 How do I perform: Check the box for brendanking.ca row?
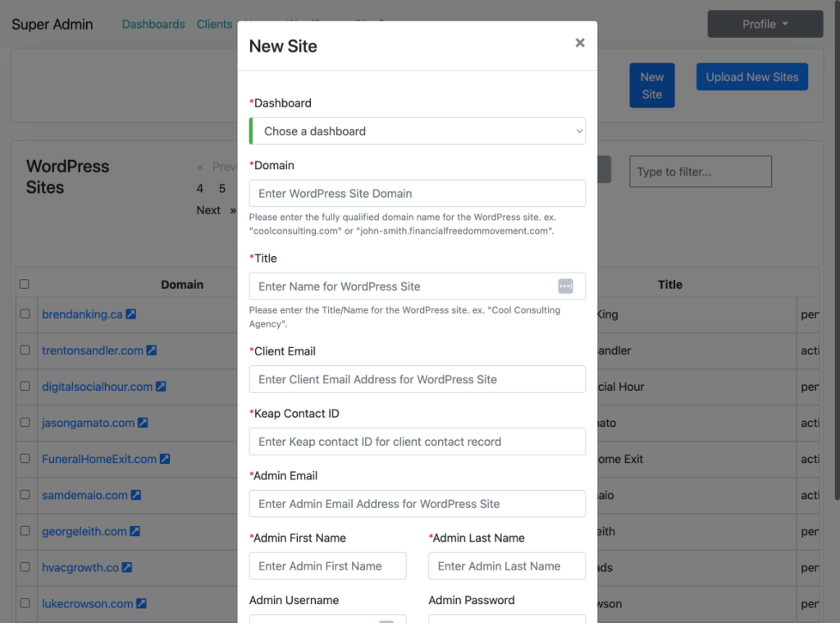[25, 314]
